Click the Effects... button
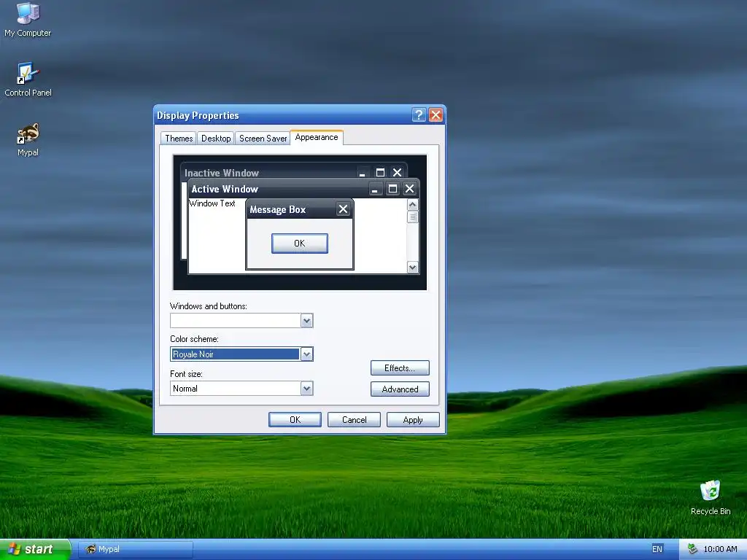The image size is (747, 560). coord(400,368)
